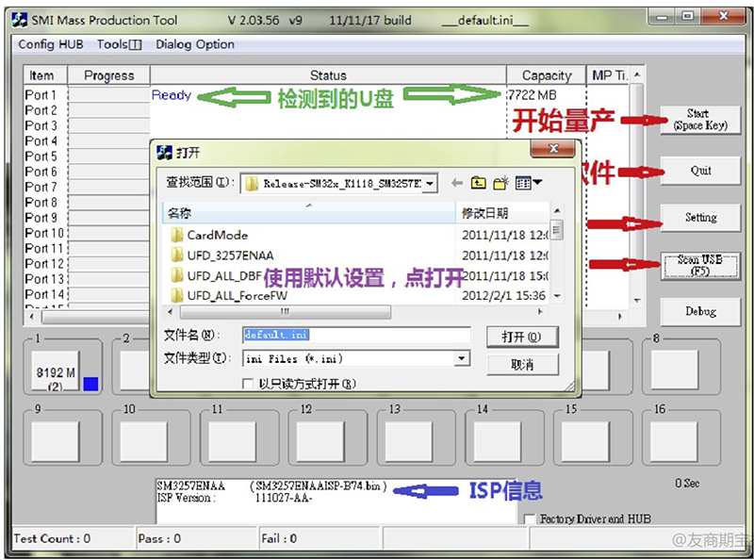Screen dimensions: 754x560
Task: Click the Debug button
Action: (700, 312)
